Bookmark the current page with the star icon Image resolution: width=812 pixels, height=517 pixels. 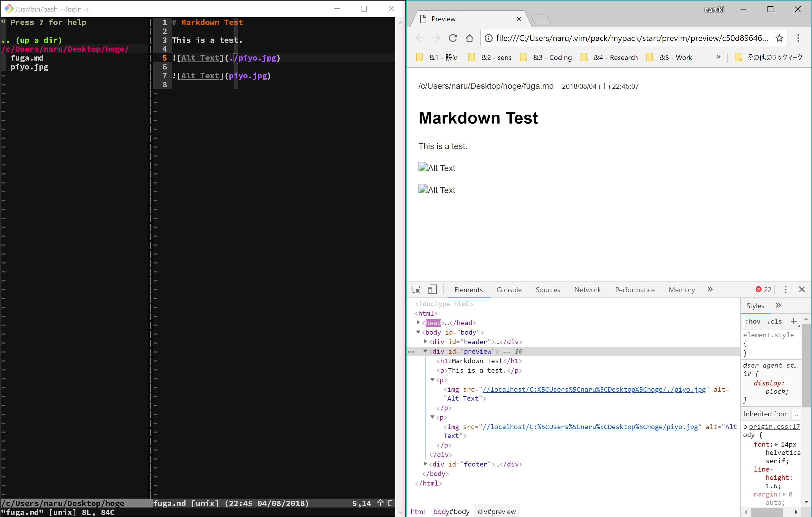click(x=779, y=38)
